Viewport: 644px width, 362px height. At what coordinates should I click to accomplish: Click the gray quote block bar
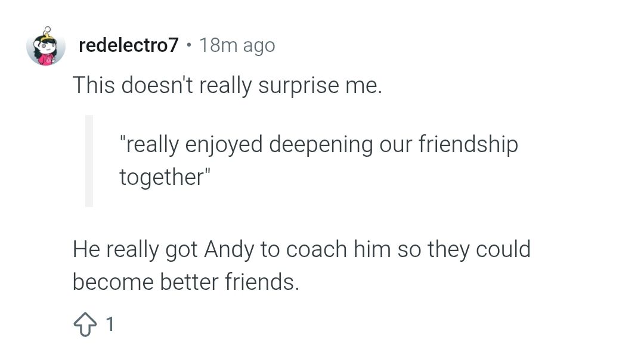click(89, 160)
